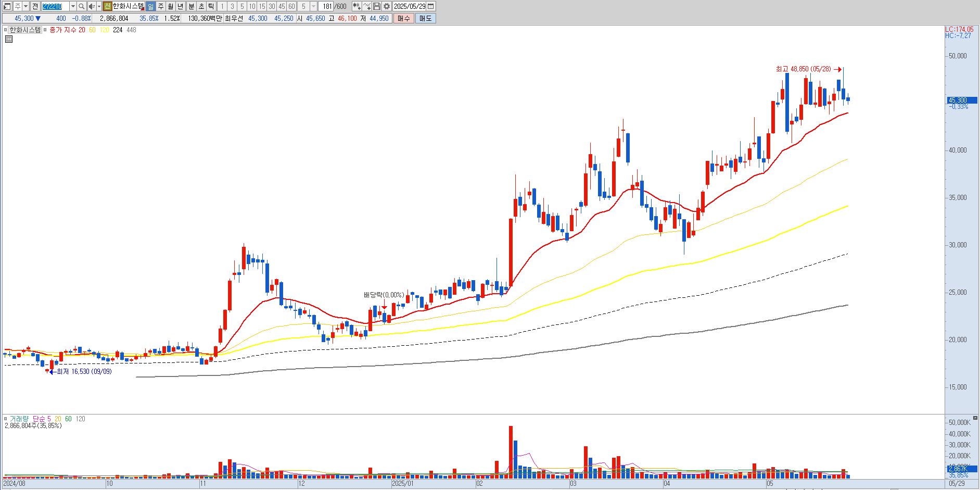Choose the 60 interval preset
Viewport: 980px width, 490px height.
(291, 6)
